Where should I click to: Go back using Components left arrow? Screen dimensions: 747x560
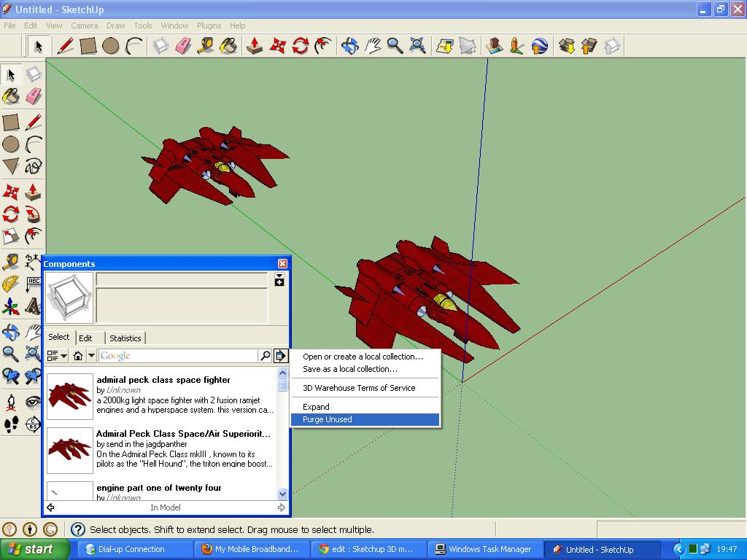click(50, 507)
